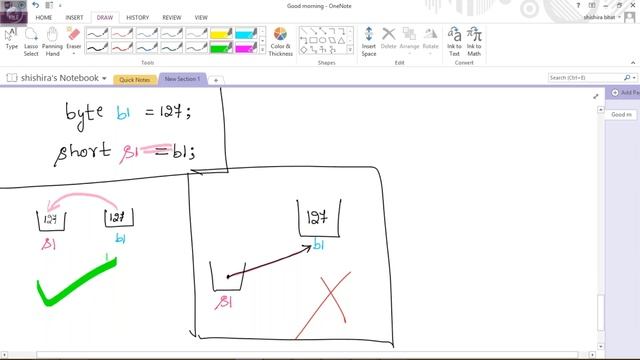Click the vertical scrollbar up arrow
640x360 pixels.
pyautogui.click(x=601, y=110)
